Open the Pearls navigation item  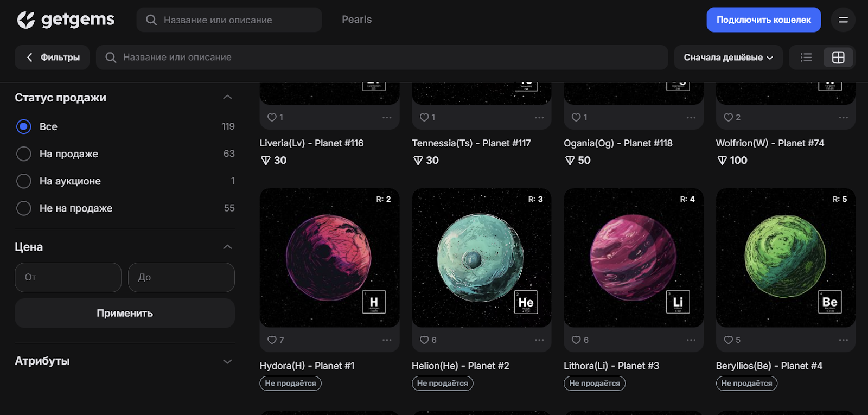(356, 20)
